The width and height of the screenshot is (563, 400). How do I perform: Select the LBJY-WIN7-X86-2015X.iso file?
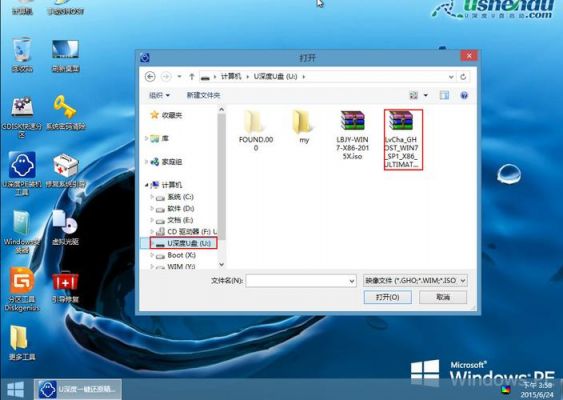coord(352,135)
